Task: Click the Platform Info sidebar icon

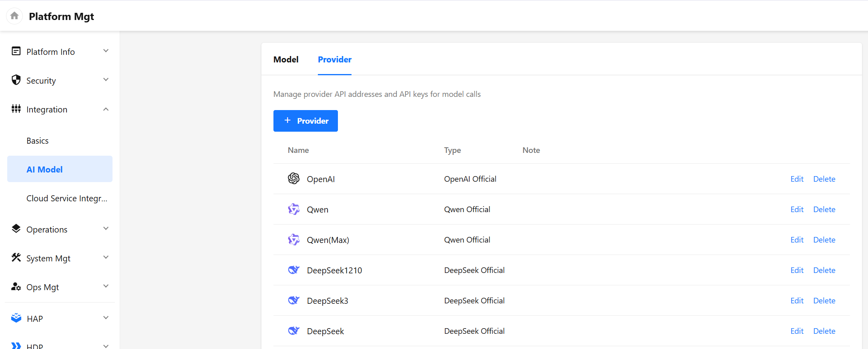Action: pyautogui.click(x=16, y=51)
